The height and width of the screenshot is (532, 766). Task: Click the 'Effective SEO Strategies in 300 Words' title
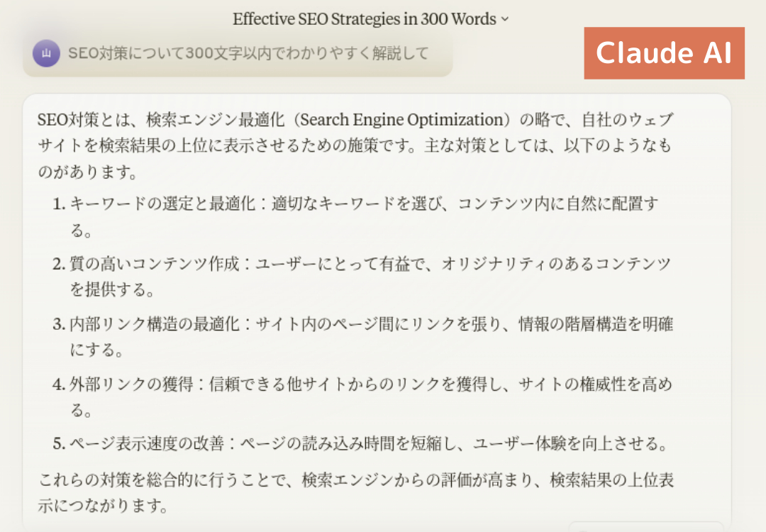364,19
